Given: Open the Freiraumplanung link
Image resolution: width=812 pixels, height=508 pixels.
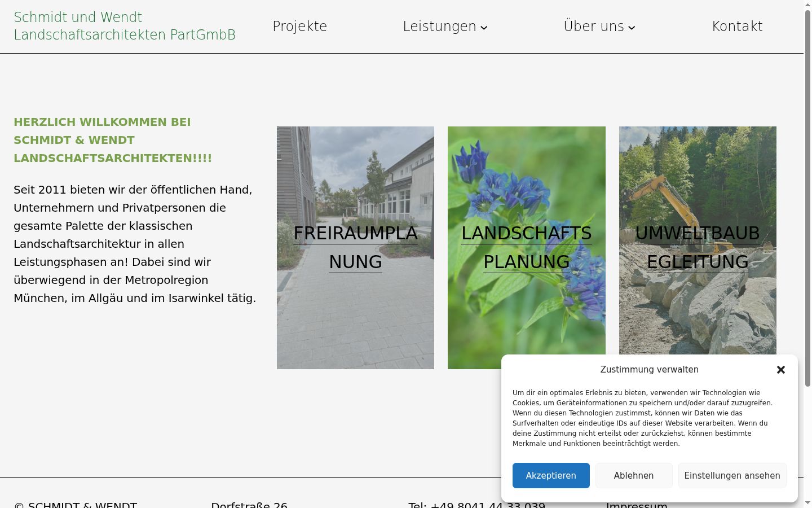Looking at the screenshot, I should (355, 247).
